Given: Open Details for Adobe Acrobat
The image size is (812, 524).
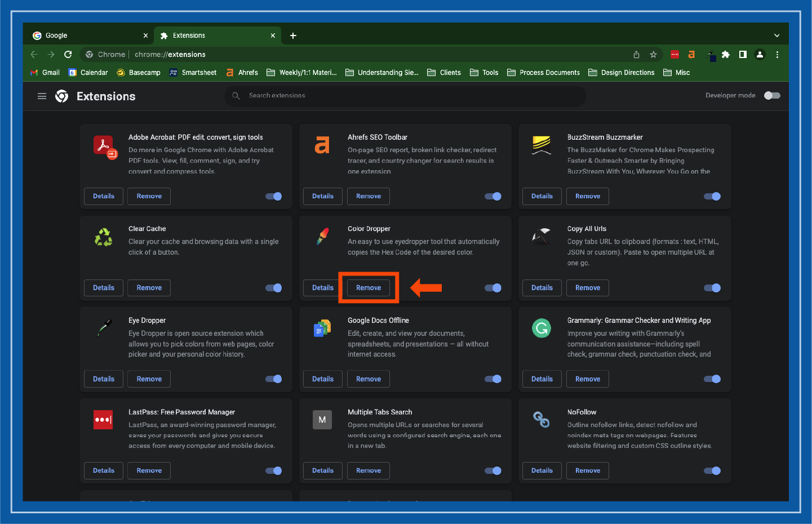Looking at the screenshot, I should point(104,197).
